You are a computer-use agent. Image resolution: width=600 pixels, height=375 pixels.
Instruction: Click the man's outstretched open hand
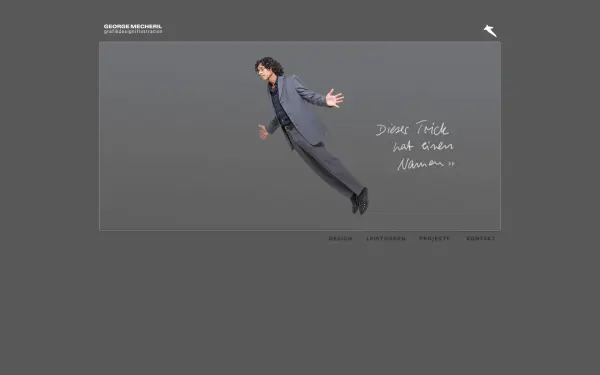pos(334,98)
